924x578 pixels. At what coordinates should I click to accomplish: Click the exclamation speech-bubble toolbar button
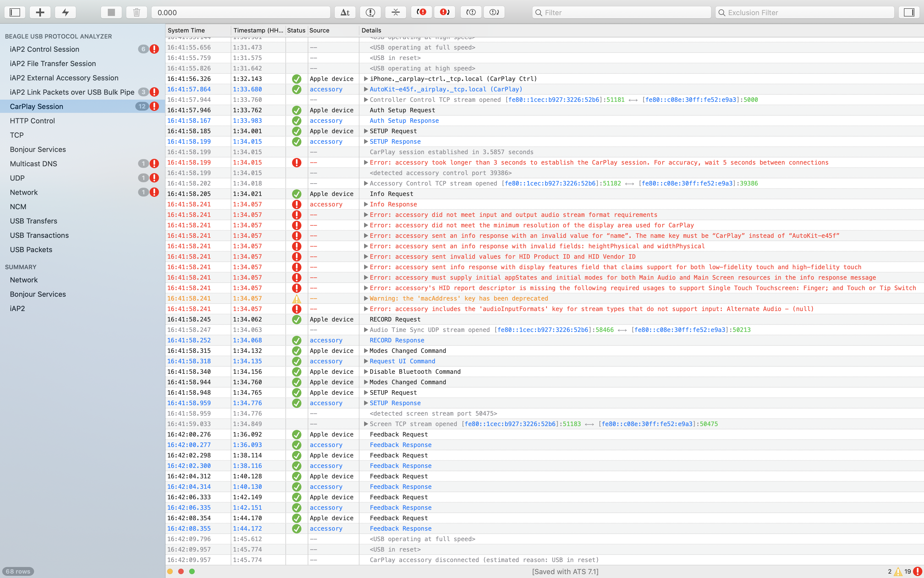tap(370, 12)
